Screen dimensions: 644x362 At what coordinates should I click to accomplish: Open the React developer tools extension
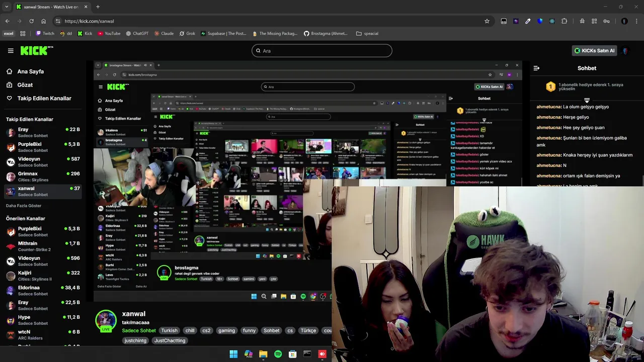(x=552, y=21)
